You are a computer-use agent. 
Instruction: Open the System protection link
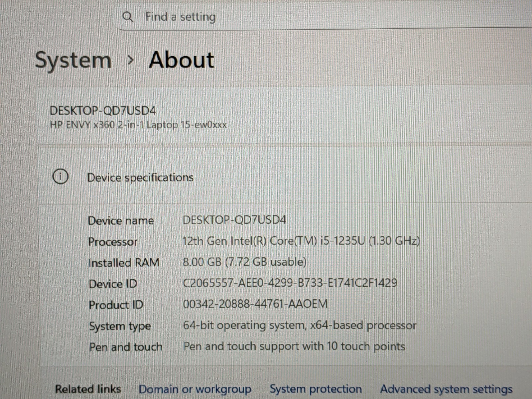pyautogui.click(x=316, y=389)
